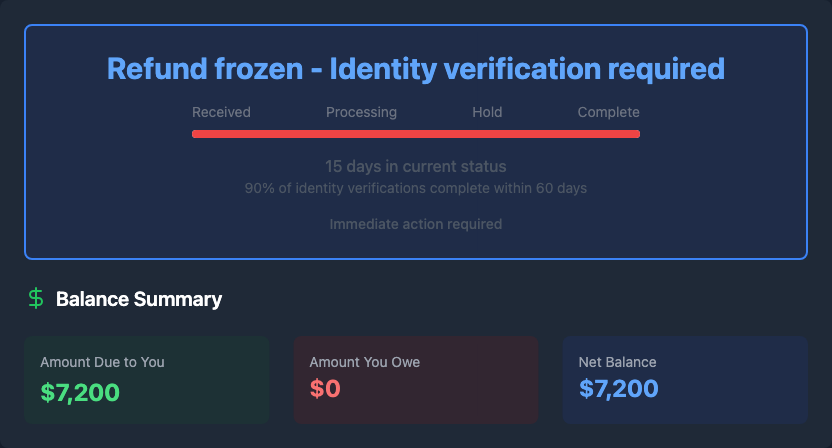Jump to the Hold status step
This screenshot has height=448, width=832.
click(x=487, y=112)
